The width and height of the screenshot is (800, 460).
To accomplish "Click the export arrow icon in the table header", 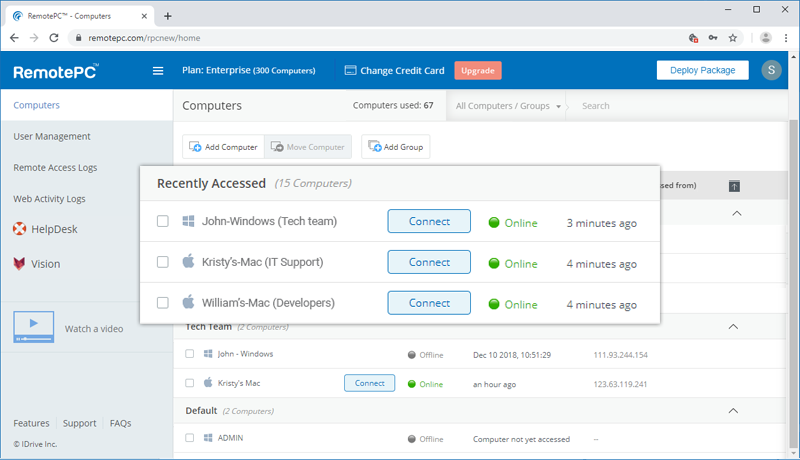I will (x=734, y=186).
